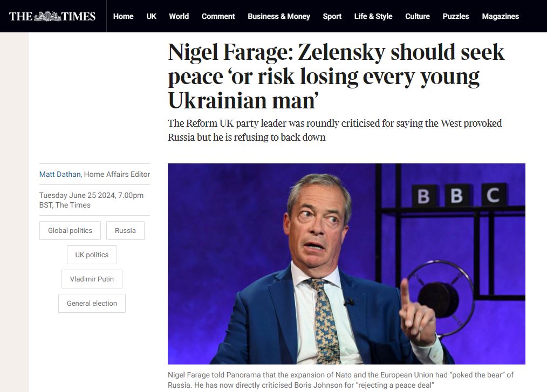
Task: Select Comment in the navigation bar
Action: [x=218, y=16]
